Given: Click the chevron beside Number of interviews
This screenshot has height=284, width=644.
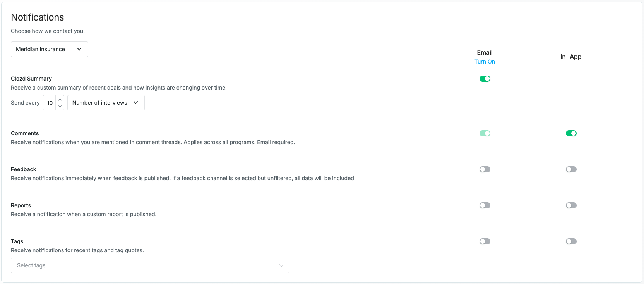Looking at the screenshot, I should click(136, 103).
